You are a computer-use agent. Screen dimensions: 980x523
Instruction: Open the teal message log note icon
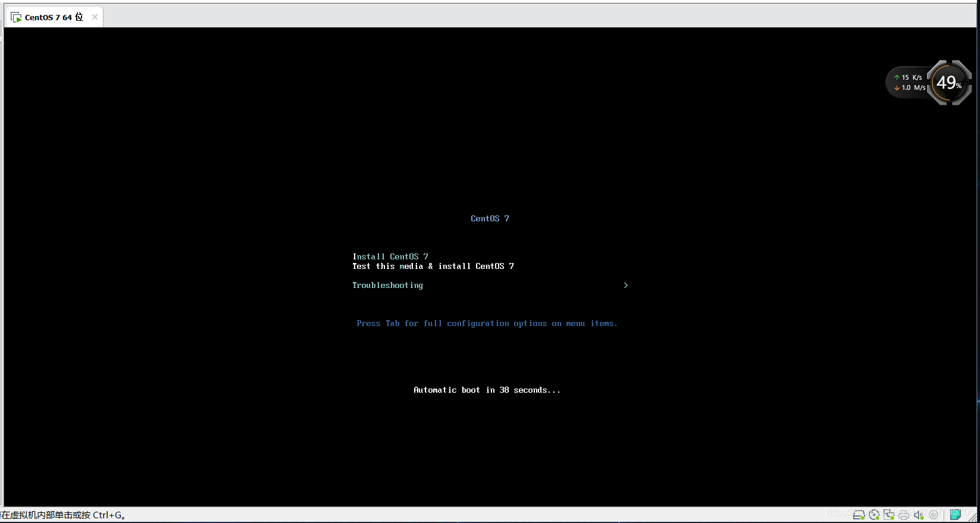click(x=956, y=515)
